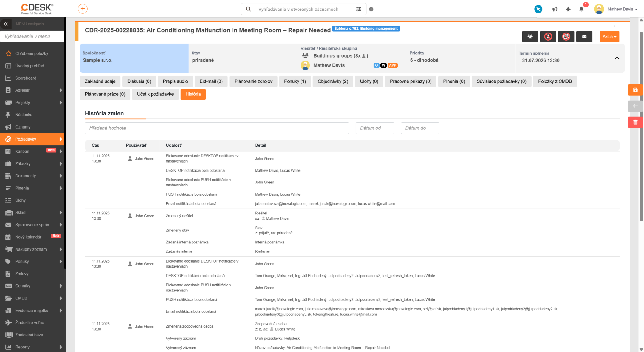Open search filter settings icon
This screenshot has height=352, width=644.
359,9
